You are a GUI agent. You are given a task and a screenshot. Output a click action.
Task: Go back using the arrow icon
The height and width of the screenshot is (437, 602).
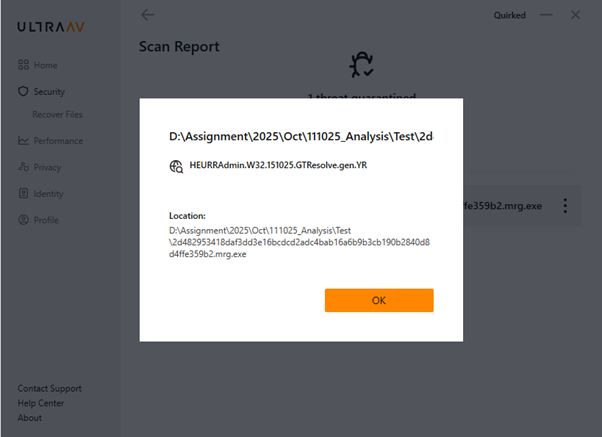(148, 15)
